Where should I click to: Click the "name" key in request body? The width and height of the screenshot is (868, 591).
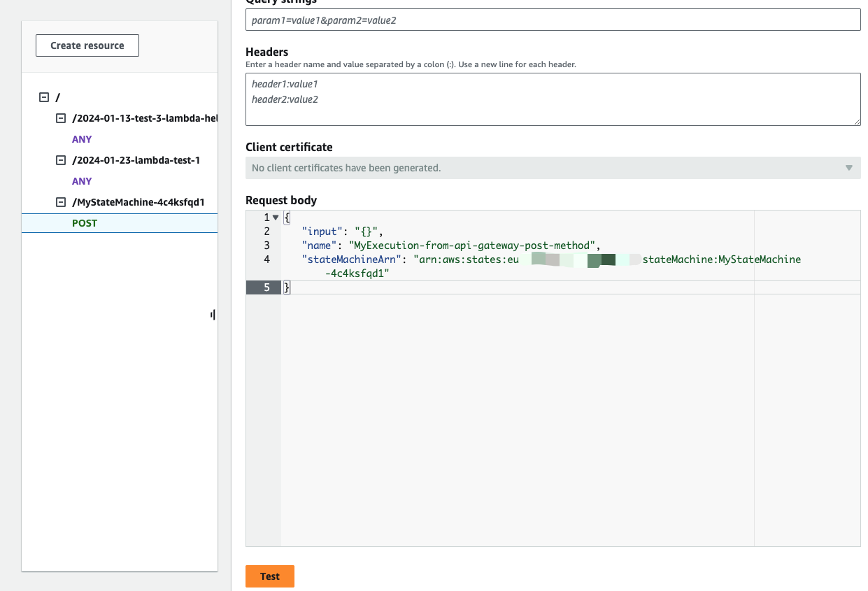pyautogui.click(x=319, y=245)
